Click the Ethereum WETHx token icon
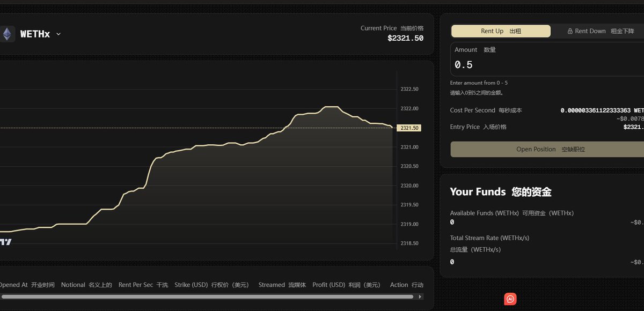644x311 pixels. click(7, 34)
